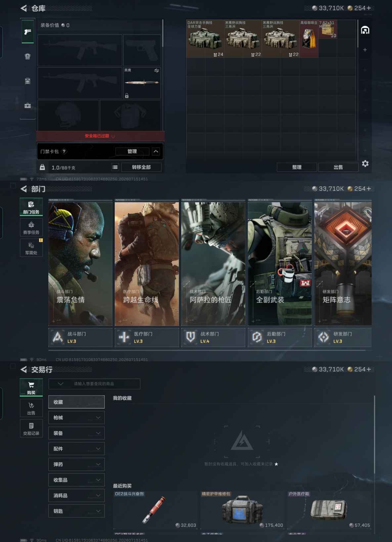Click the department cards horizontal scrollbar

[x=207, y=350]
